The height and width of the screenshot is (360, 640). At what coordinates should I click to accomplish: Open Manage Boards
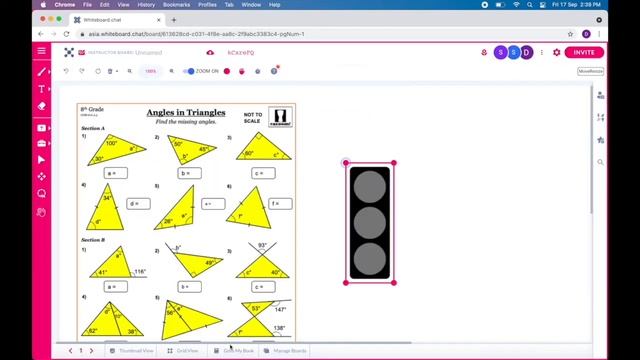285,351
